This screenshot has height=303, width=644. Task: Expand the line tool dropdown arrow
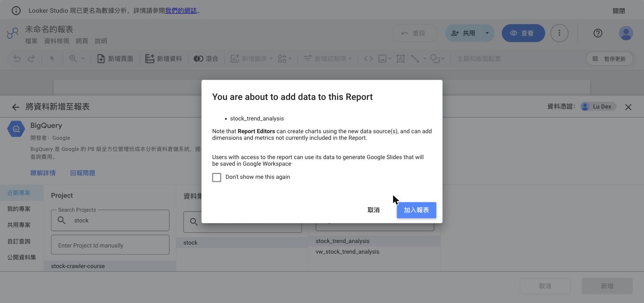pos(425,59)
